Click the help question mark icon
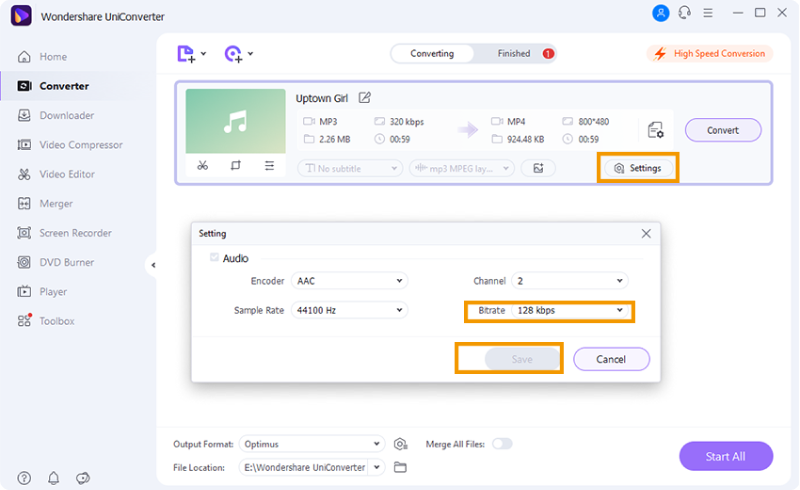The width and height of the screenshot is (800, 490). click(24, 478)
